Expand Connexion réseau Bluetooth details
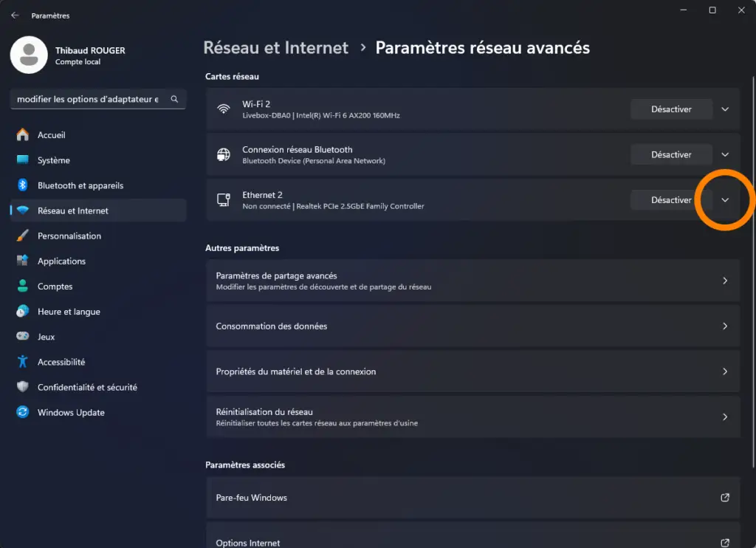 (x=725, y=154)
